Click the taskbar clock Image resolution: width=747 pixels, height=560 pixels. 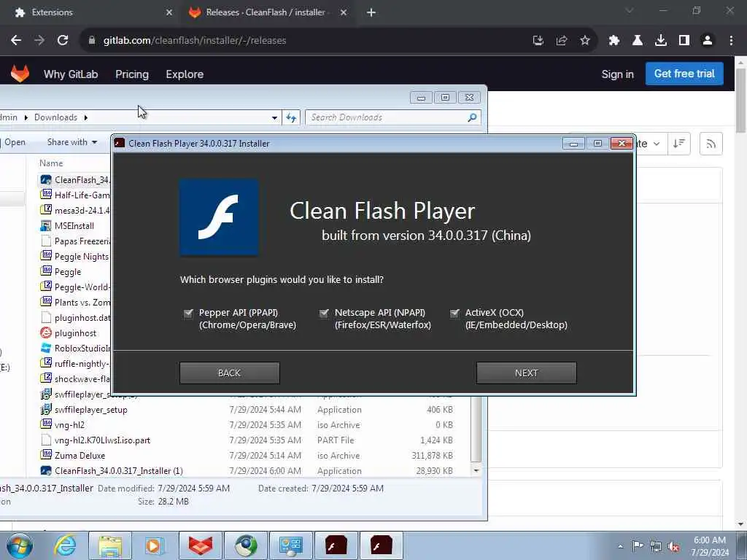(x=710, y=546)
